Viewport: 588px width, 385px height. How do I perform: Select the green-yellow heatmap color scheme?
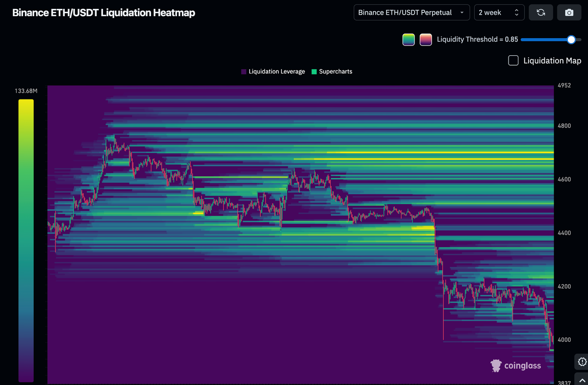(409, 40)
